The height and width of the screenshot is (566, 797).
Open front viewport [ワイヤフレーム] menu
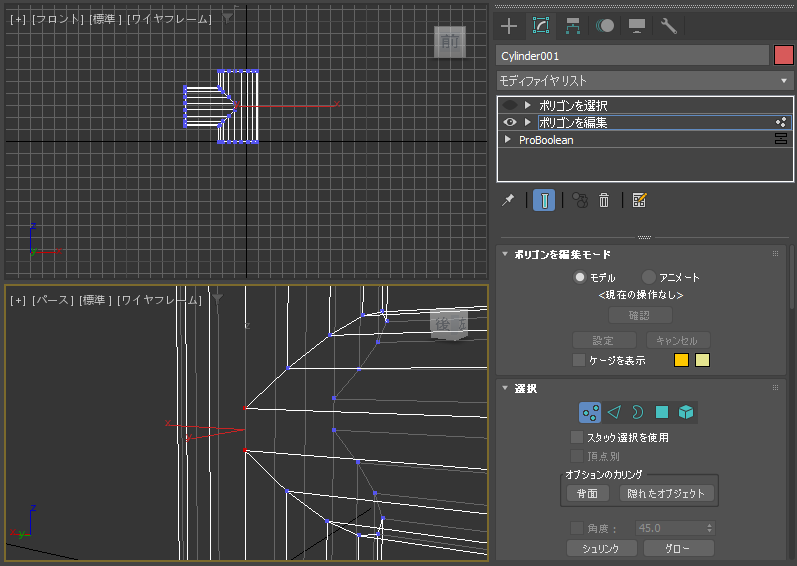[169, 19]
